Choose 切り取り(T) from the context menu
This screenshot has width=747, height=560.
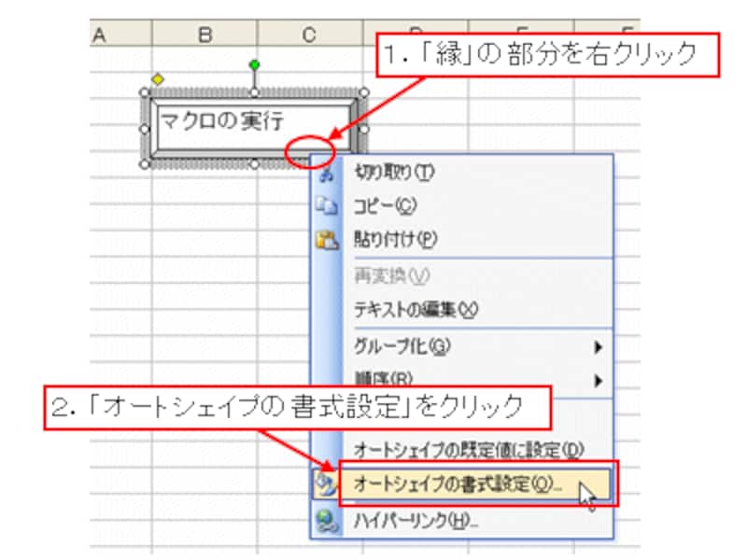point(461,173)
